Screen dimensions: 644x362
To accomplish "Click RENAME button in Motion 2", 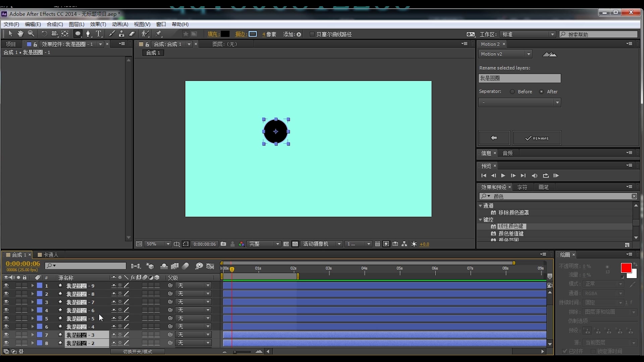I will 537,138.
